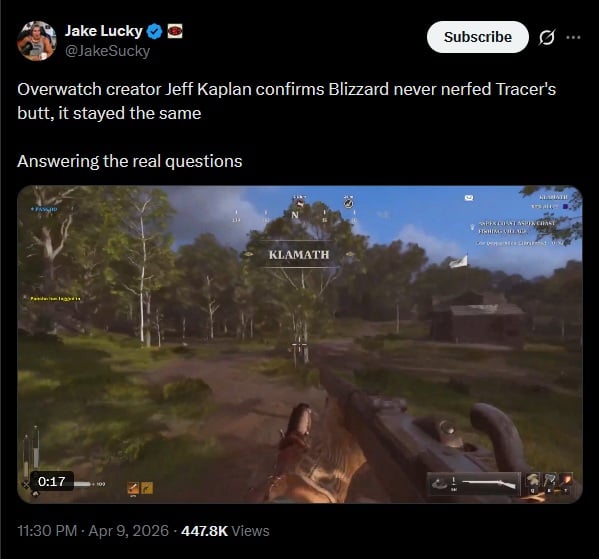The image size is (599, 559).
Task: Click the Apr 9, 2026 date
Action: pyautogui.click(x=128, y=531)
